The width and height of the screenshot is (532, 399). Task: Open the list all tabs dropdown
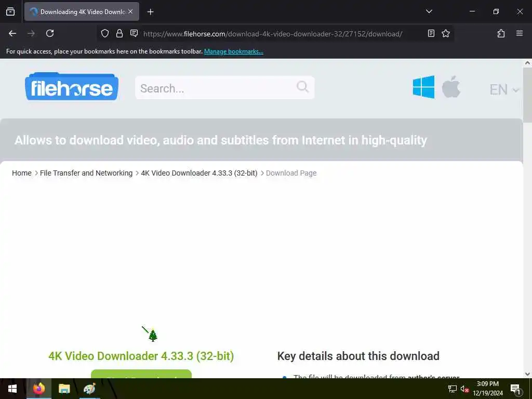click(429, 11)
